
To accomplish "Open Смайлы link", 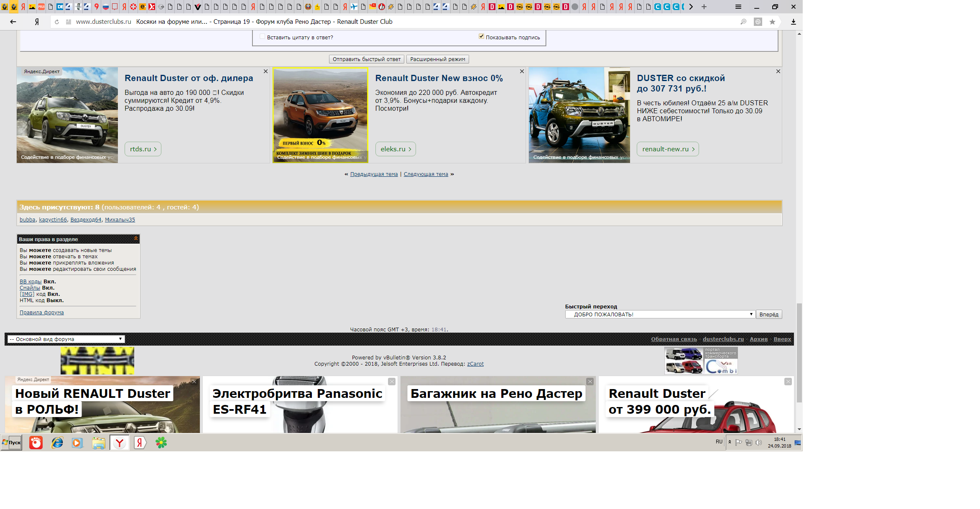I will click(x=30, y=288).
